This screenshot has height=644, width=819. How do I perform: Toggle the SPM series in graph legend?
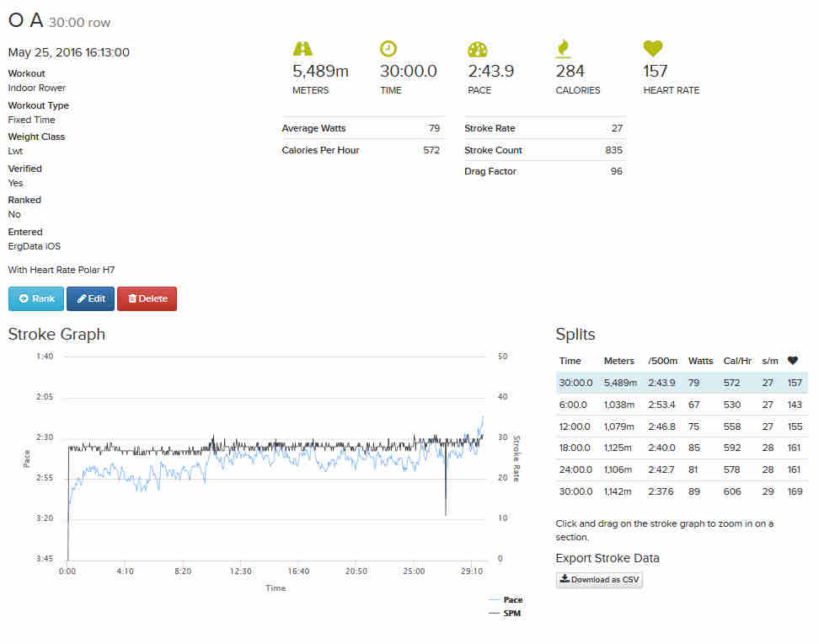(x=511, y=614)
